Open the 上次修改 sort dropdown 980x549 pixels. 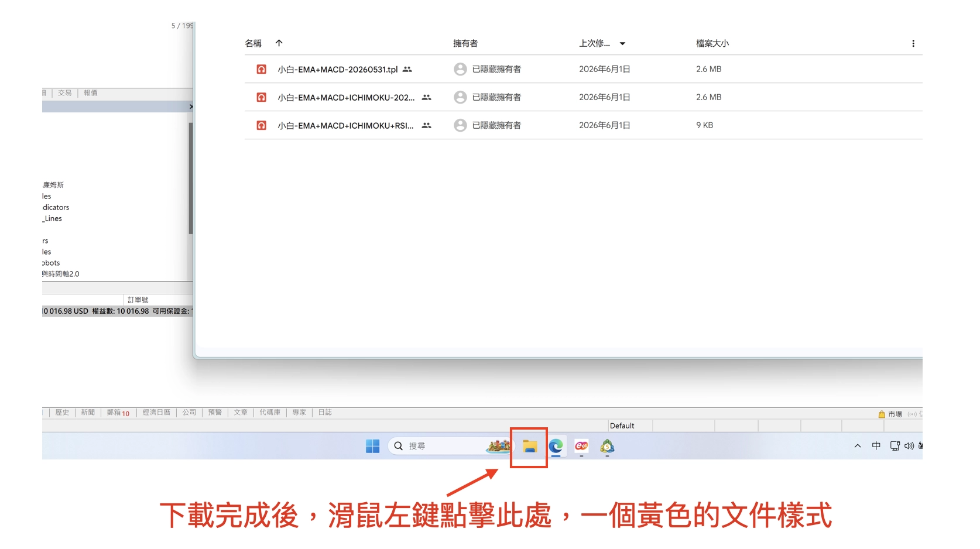(622, 43)
